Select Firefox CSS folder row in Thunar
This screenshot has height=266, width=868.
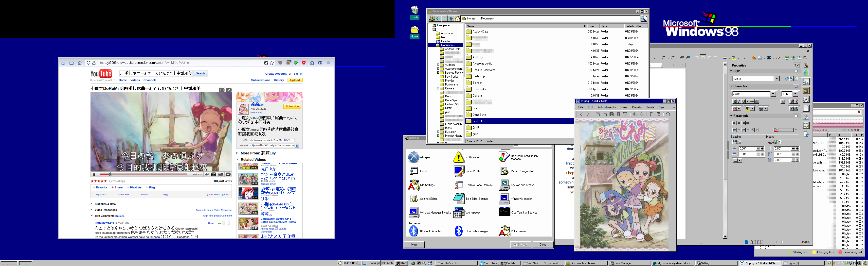(479, 121)
